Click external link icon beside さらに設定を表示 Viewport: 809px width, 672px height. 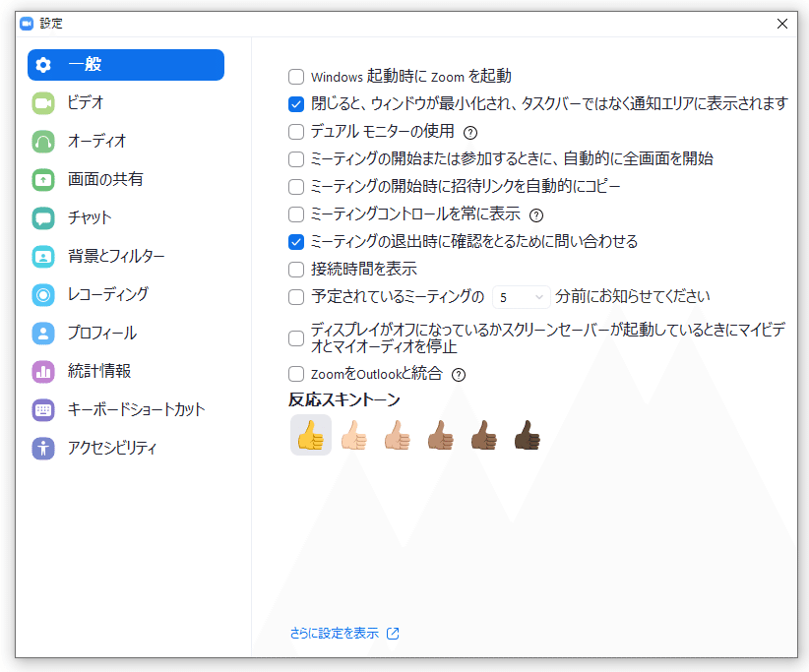coord(393,634)
